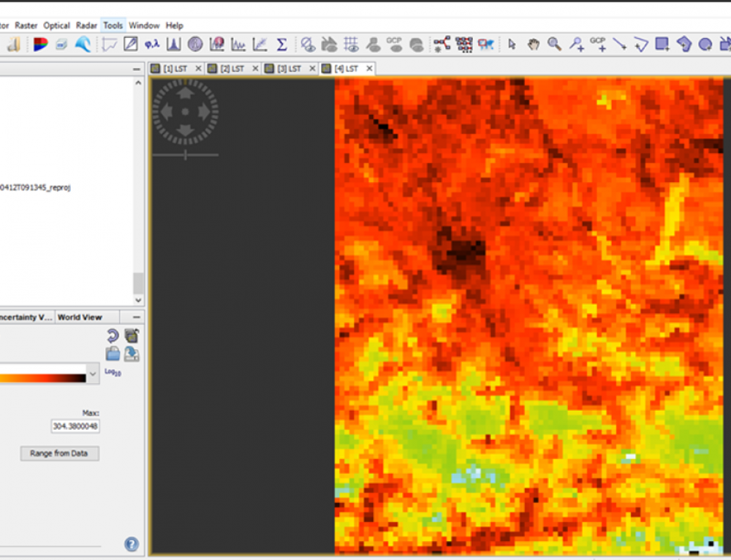
Task: Open the Statistics tool (Σ icon)
Action: tap(282, 44)
